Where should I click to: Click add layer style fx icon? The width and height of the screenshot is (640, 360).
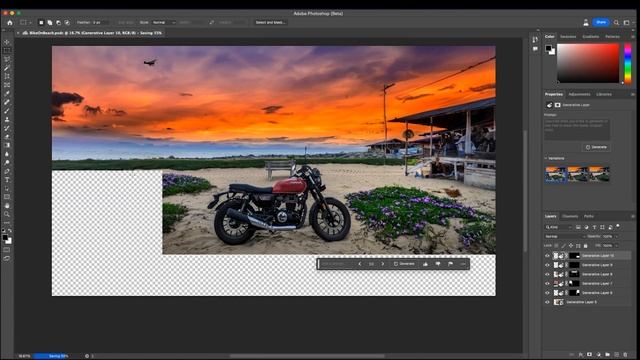pos(580,355)
